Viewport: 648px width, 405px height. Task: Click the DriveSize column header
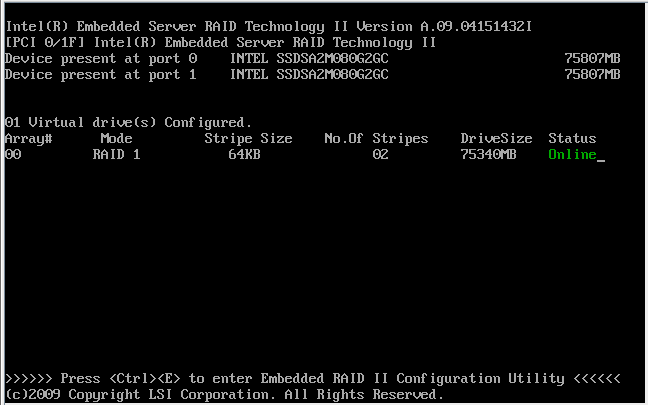[496, 138]
